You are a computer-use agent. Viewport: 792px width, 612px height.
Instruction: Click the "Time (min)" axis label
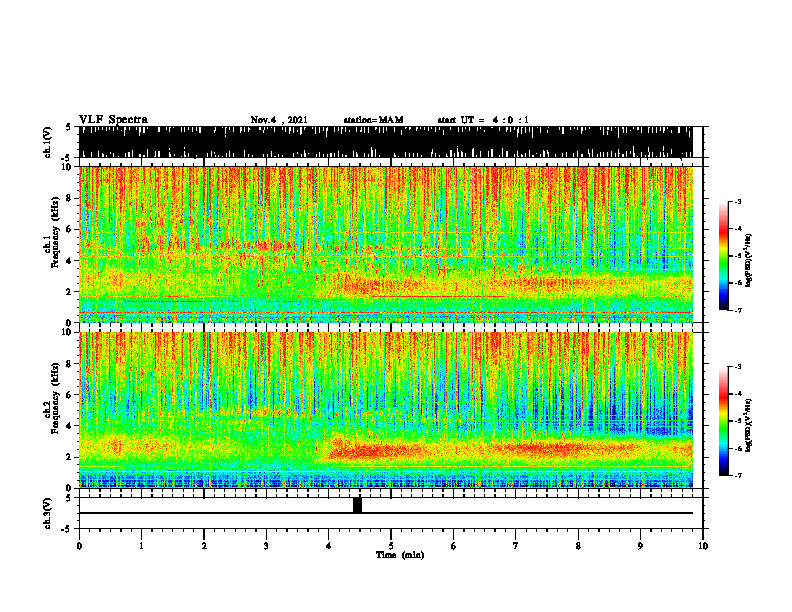[x=400, y=555]
